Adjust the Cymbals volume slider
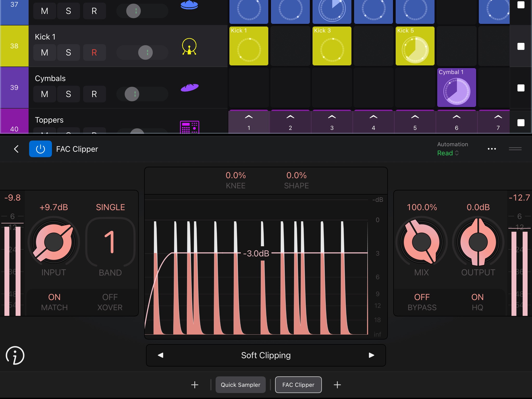Image resolution: width=532 pixels, height=399 pixels. point(142,94)
